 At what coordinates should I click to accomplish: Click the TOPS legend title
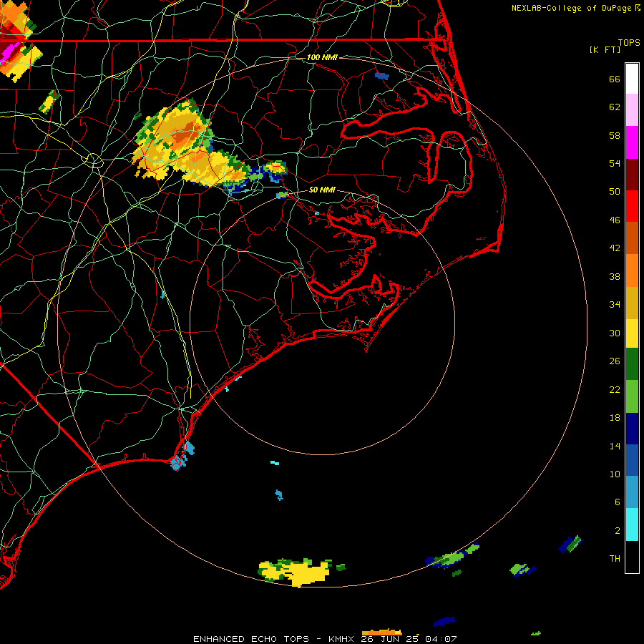(x=629, y=43)
